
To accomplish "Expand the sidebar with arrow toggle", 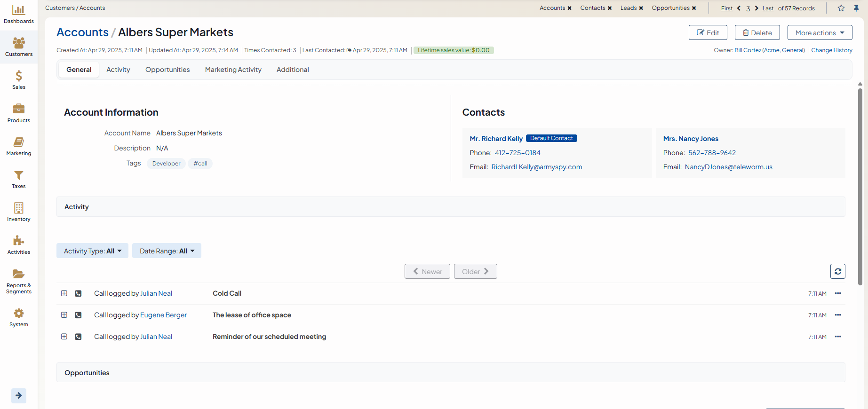I will [x=19, y=395].
